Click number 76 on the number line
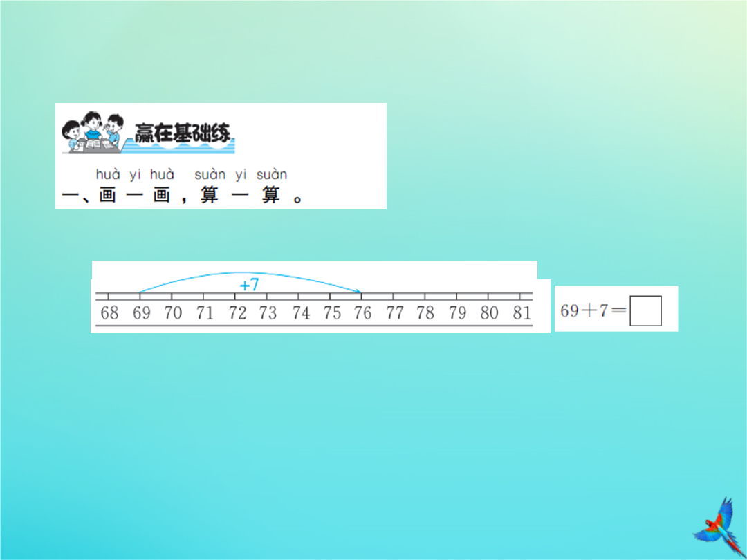The height and width of the screenshot is (560, 747). coord(362,313)
